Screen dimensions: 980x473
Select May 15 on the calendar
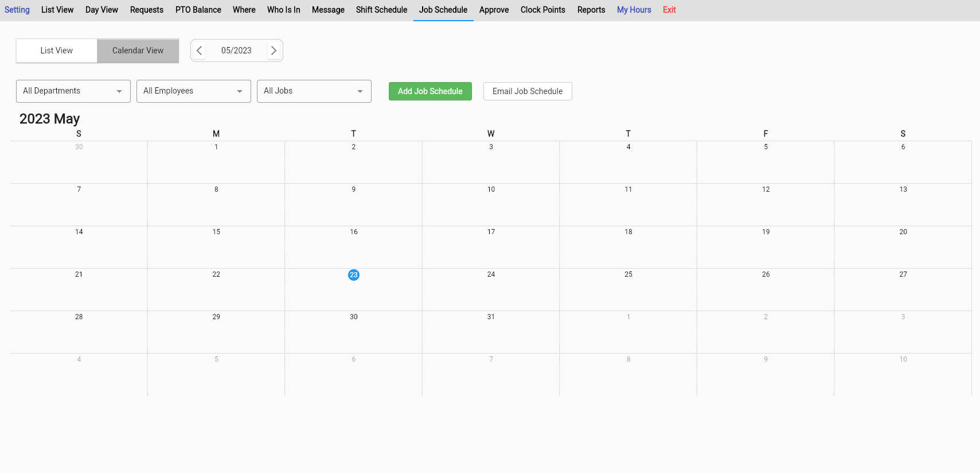point(216,247)
